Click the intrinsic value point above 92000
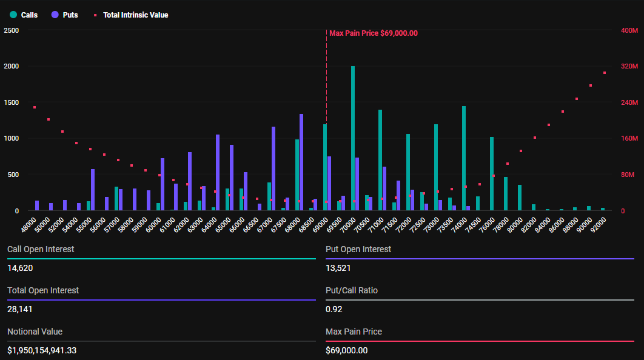The image size is (644, 360). click(605, 73)
